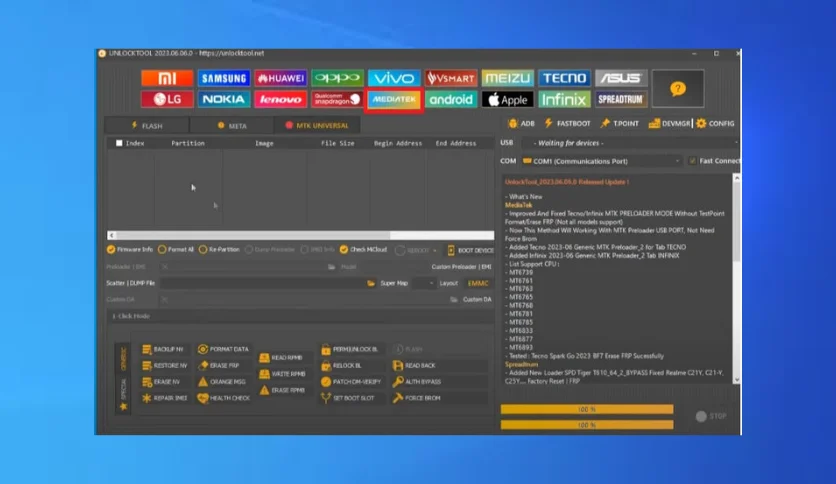The width and height of the screenshot is (836, 484).
Task: Click the ERASE FRP button
Action: coord(219,366)
